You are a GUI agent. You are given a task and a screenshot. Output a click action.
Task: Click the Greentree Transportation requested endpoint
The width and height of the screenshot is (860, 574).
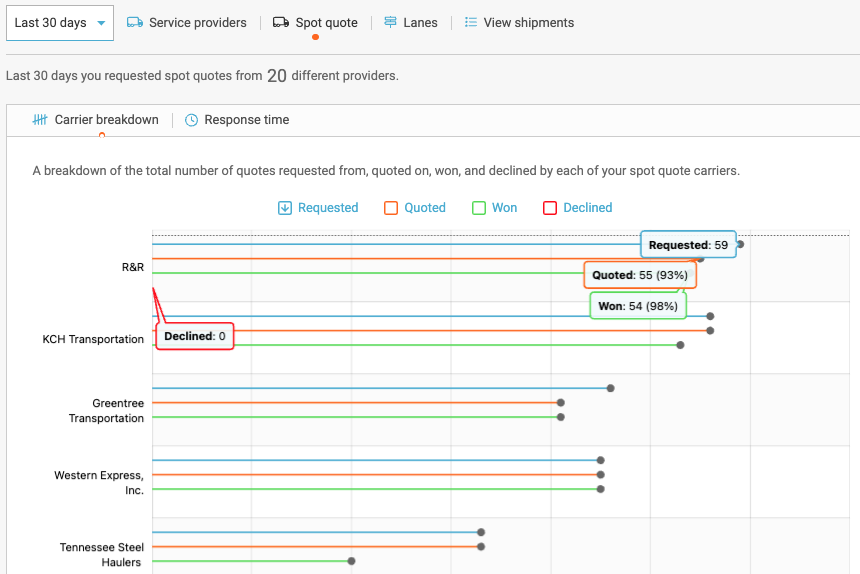point(610,388)
